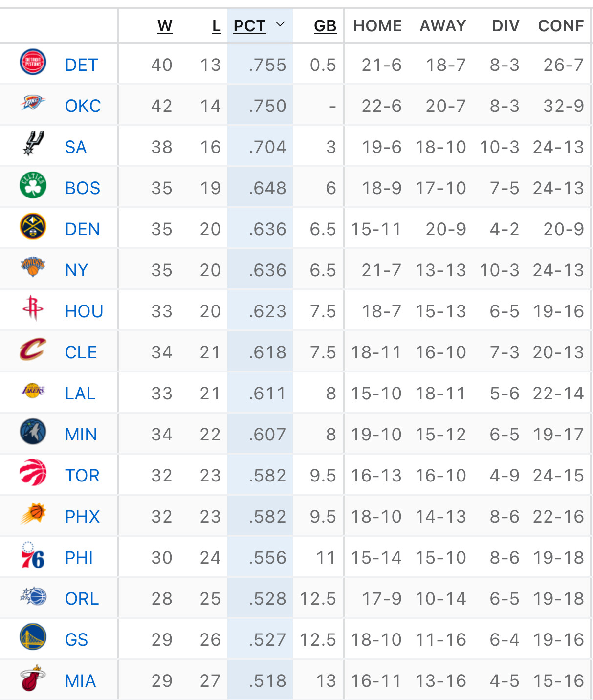Click the Miami Heat logo
593x700 pixels.
point(33,678)
